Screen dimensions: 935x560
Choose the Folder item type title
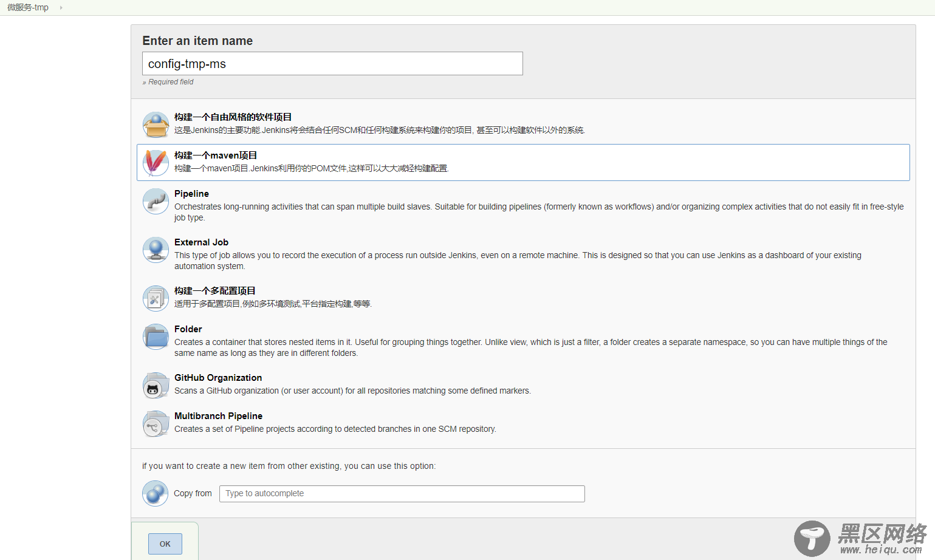click(x=188, y=329)
